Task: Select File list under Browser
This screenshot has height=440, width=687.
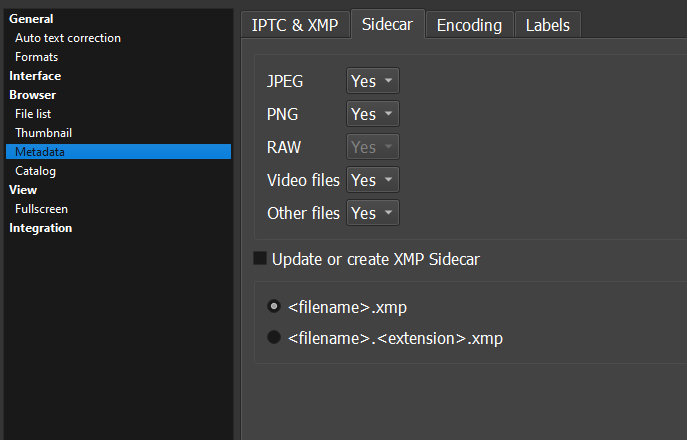Action: coord(33,114)
